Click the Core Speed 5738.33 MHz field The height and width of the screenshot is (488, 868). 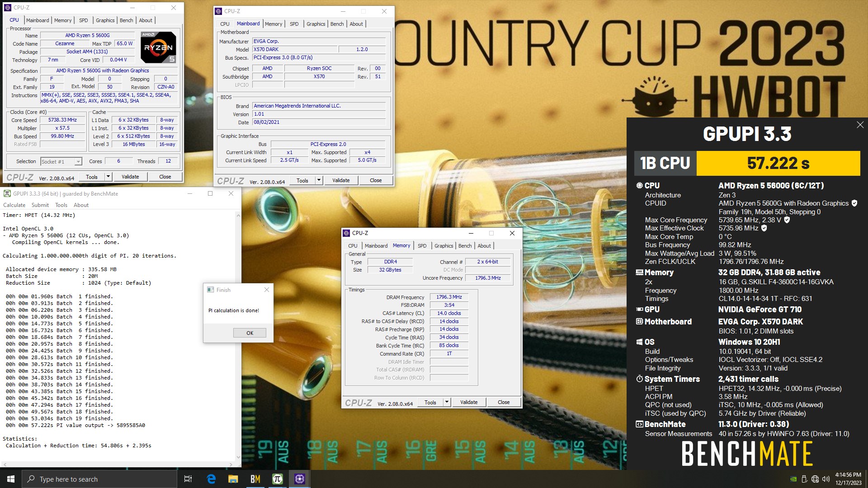[63, 120]
